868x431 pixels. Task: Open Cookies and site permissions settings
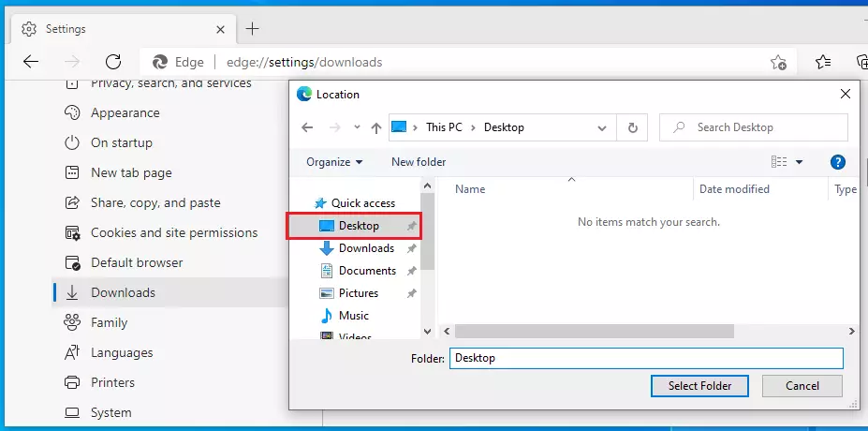coord(174,232)
